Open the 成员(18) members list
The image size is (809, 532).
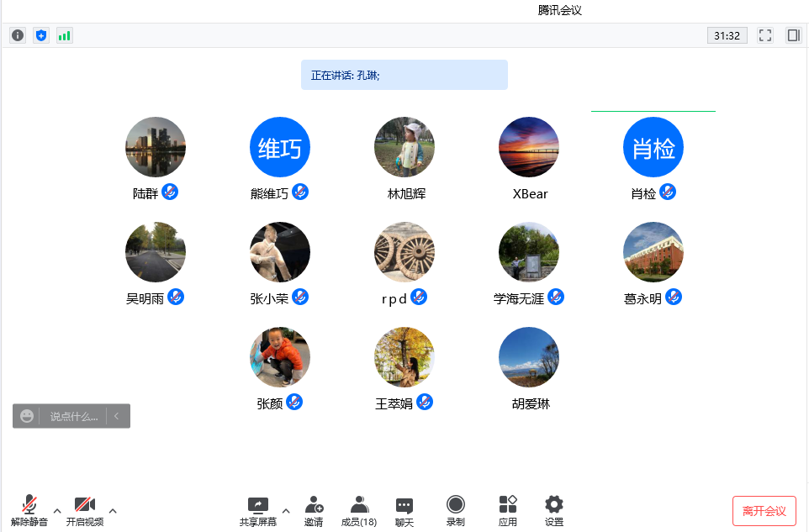359,510
